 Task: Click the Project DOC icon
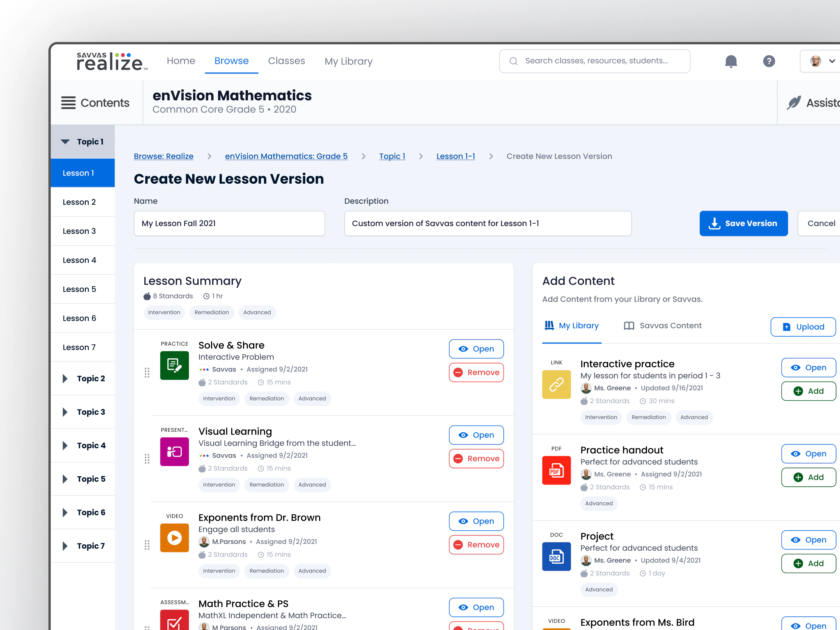(556, 557)
